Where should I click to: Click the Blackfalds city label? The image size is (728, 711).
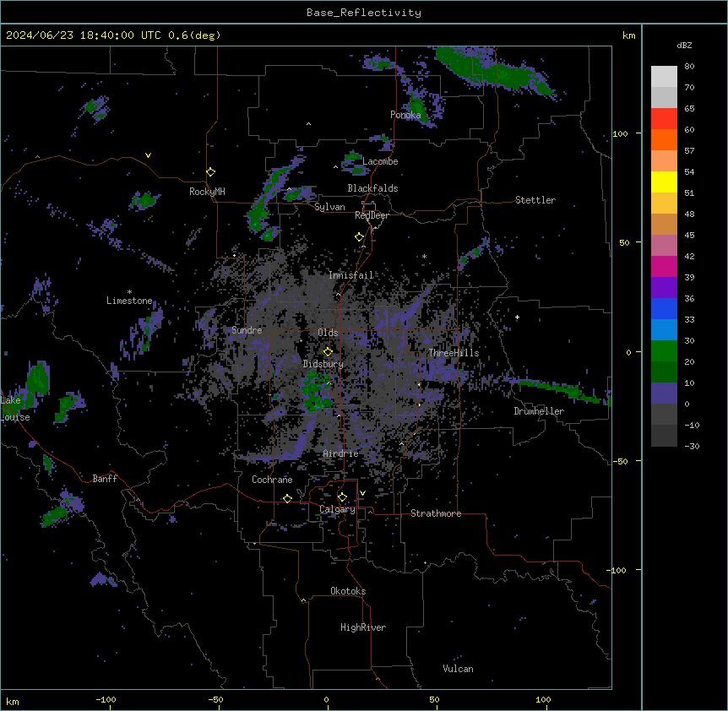point(372,188)
